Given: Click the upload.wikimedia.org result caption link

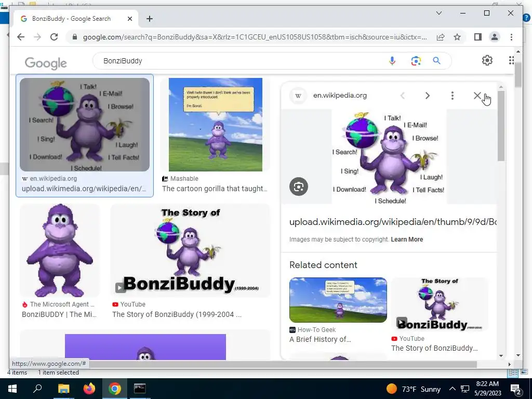Looking at the screenshot, I should pyautogui.click(x=84, y=189).
